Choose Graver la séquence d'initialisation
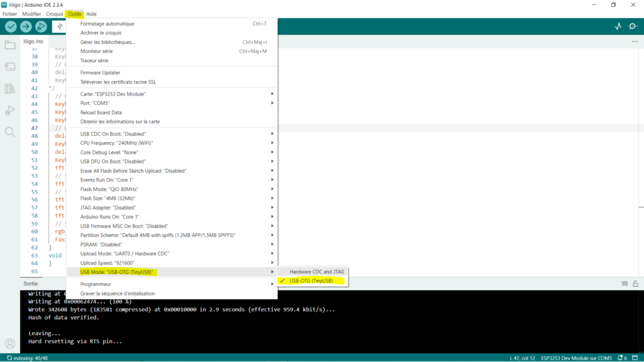Screen dimensions: 644x362 click(x=172, y=293)
